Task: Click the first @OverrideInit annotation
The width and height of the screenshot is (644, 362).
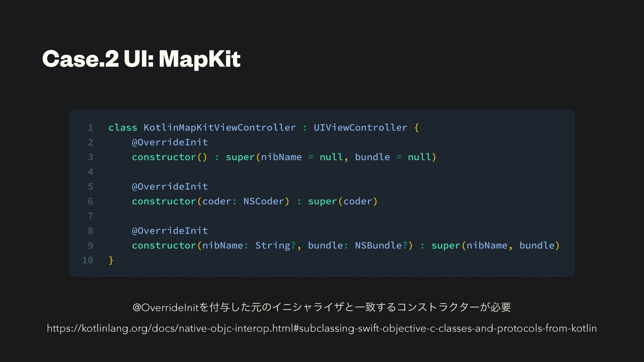Action: [x=170, y=142]
